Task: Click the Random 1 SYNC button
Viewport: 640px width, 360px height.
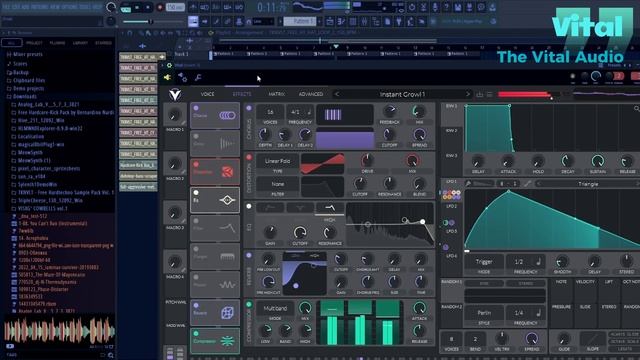Action: [484, 283]
